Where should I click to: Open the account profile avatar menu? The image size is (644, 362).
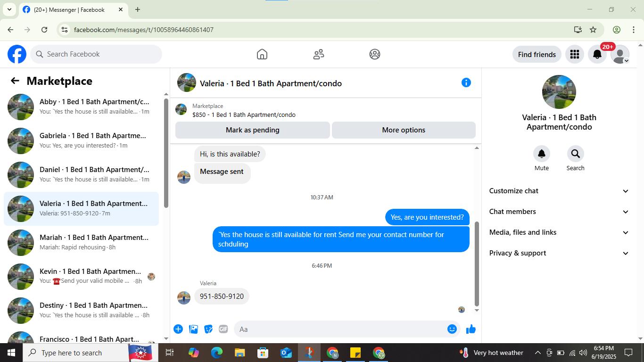tap(620, 54)
